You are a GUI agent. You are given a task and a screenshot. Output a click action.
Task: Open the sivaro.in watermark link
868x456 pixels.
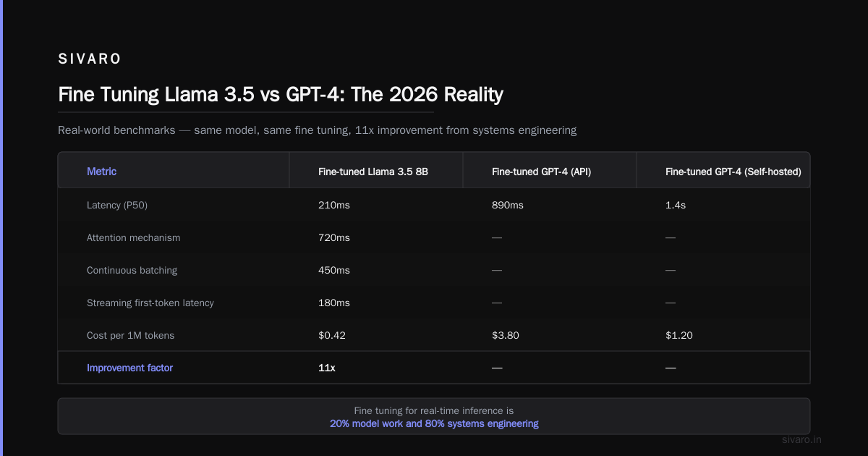(802, 439)
